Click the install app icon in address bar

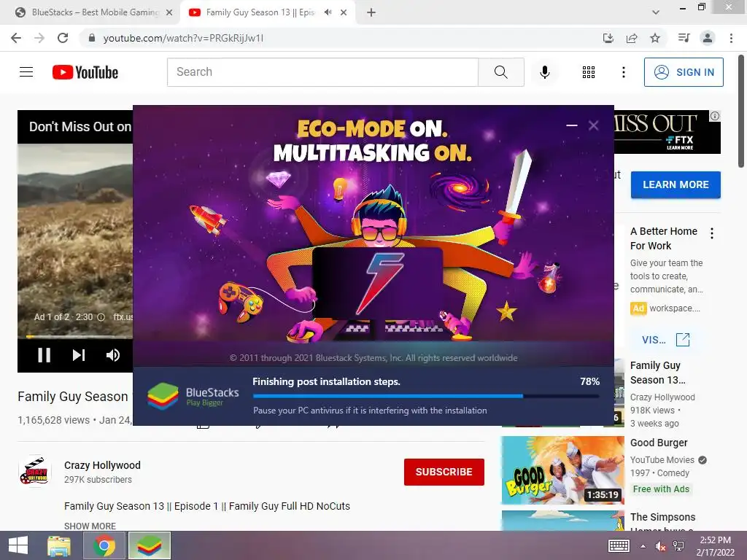[x=608, y=38]
